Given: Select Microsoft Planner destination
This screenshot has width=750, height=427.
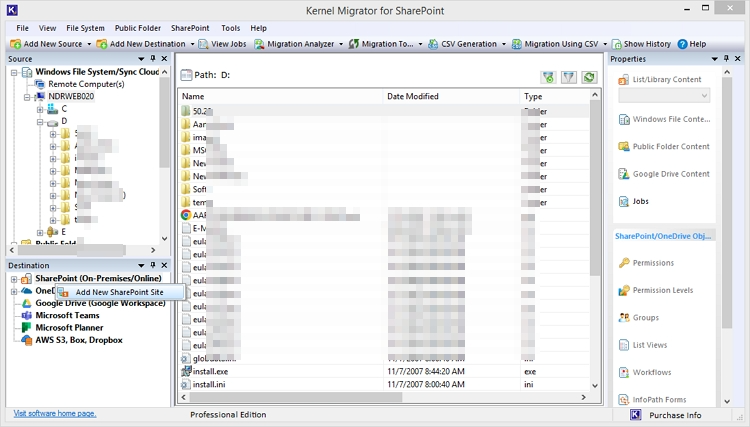Looking at the screenshot, I should click(69, 328).
